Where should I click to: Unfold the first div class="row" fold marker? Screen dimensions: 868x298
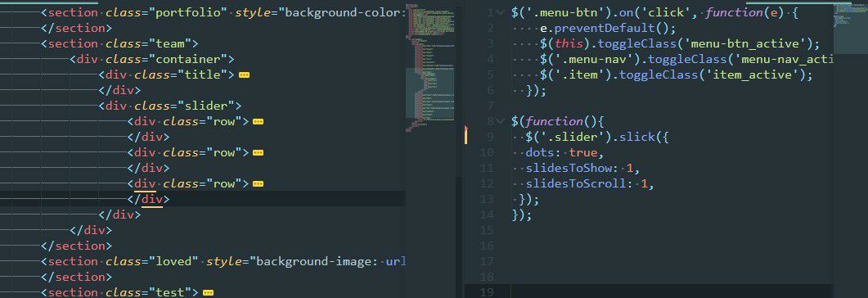pos(258,121)
